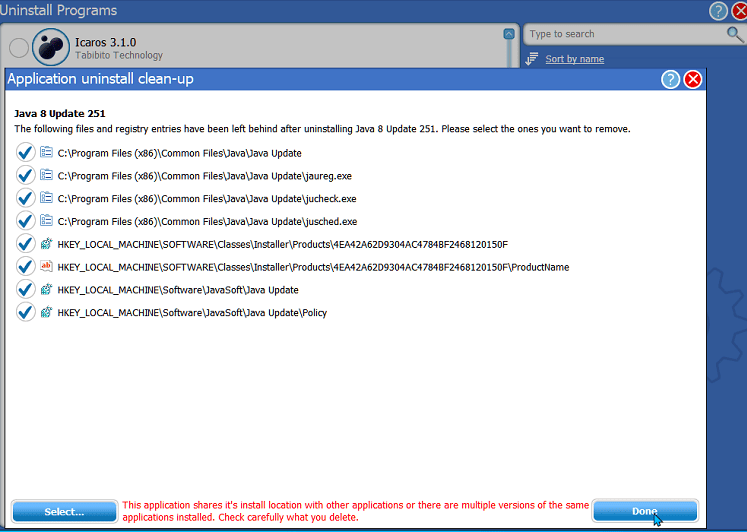Select the Java Update\Policy registry text
Viewport: 747px width, 532px height.
(192, 313)
